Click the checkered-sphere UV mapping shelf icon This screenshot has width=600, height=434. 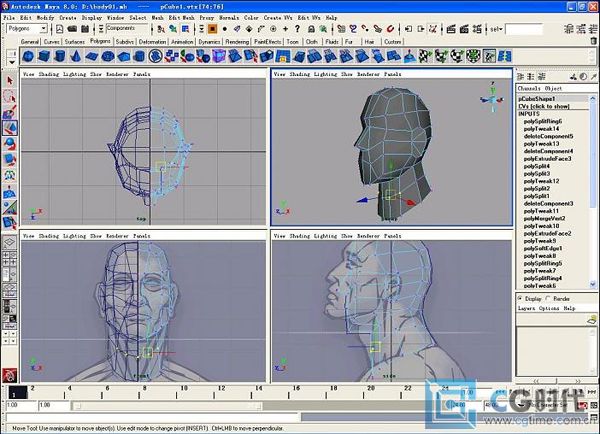coord(457,57)
